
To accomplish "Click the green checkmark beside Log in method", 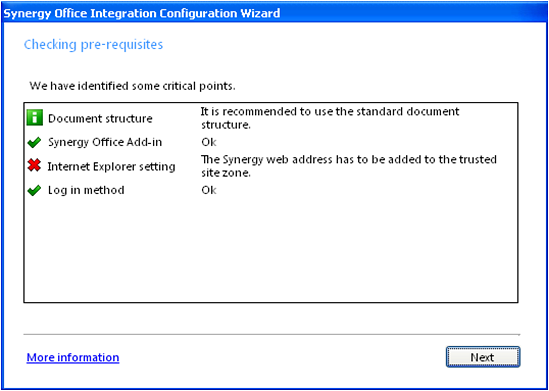I will point(34,191).
